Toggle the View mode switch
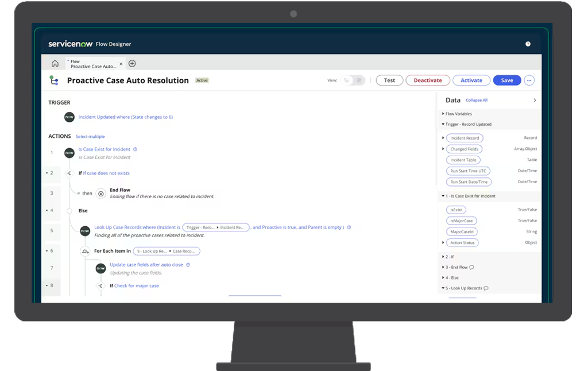 pyautogui.click(x=353, y=80)
